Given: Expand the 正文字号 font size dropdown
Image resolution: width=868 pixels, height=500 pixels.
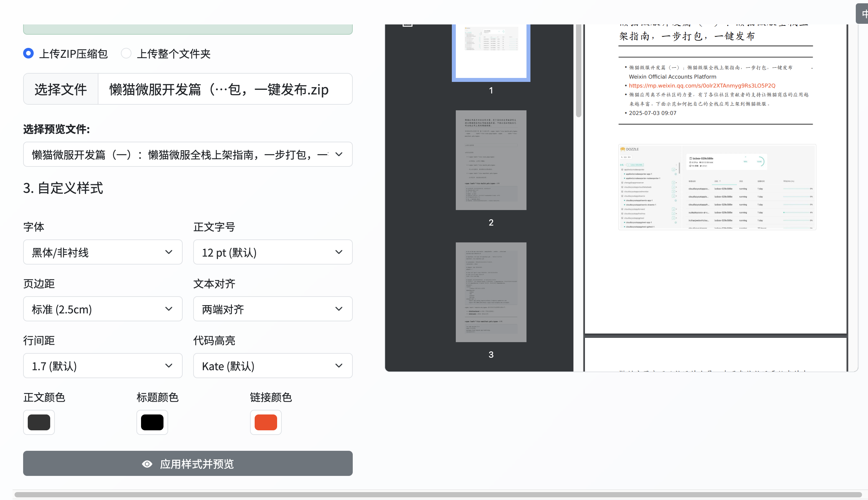Looking at the screenshot, I should (273, 252).
